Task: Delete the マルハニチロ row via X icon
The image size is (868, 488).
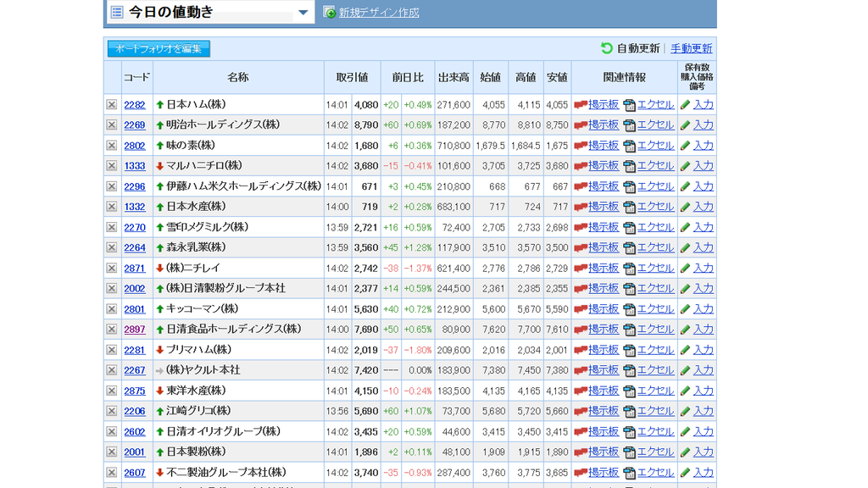Action: tap(112, 166)
